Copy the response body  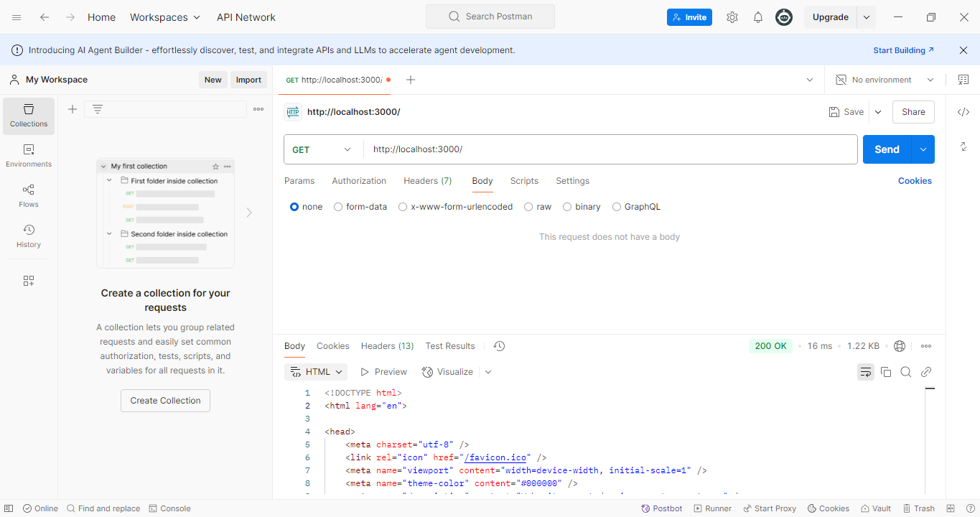(x=886, y=372)
